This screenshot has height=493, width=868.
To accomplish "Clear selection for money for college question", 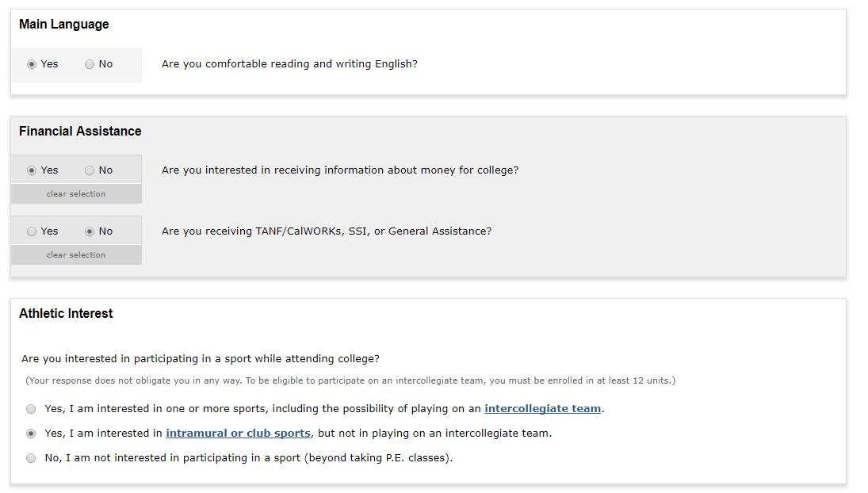I will click(76, 194).
